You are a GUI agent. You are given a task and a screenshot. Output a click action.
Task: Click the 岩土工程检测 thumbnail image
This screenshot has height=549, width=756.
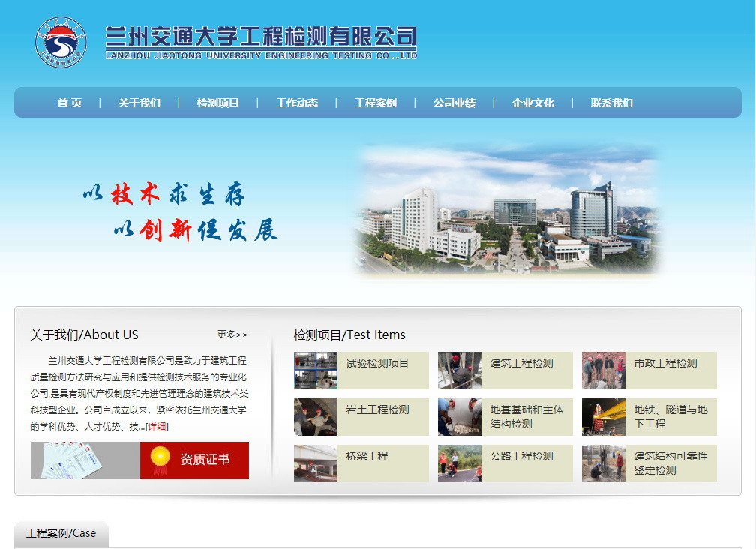(316, 417)
